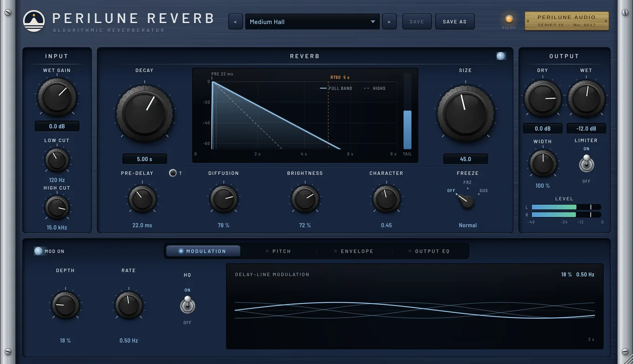The image size is (633, 364).
Task: Click the Dry output knob
Action: coord(543,98)
